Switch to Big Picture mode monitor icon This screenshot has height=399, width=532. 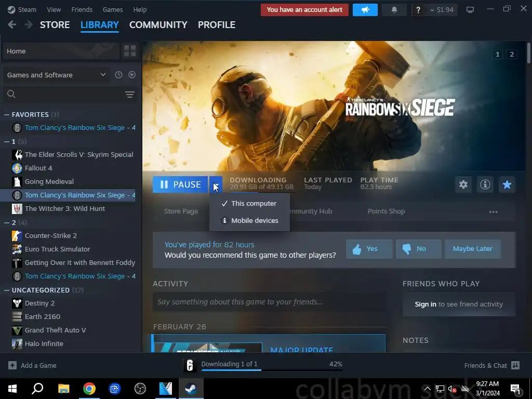point(470,9)
